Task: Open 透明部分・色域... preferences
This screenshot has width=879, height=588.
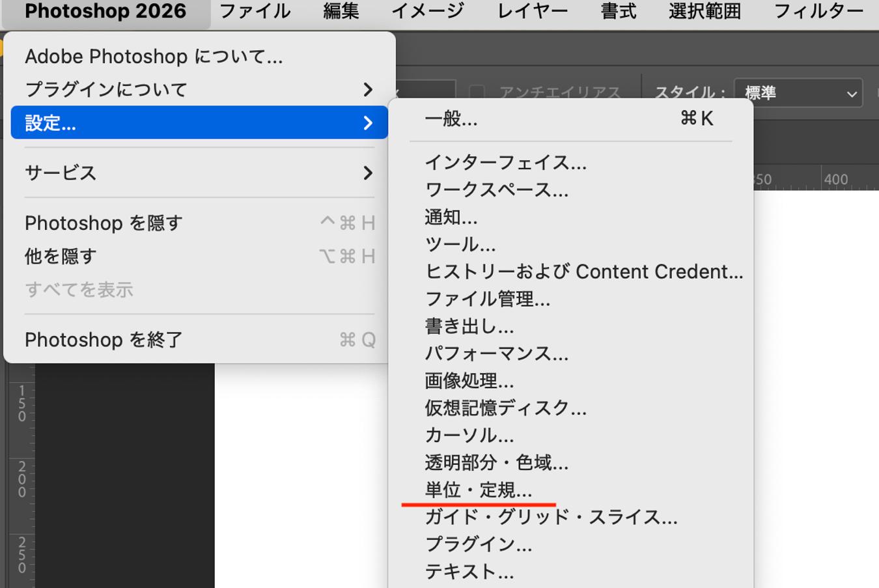Action: [570, 463]
